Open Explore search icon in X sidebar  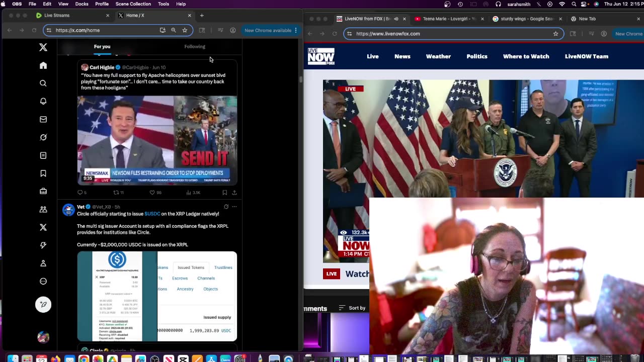tap(43, 83)
